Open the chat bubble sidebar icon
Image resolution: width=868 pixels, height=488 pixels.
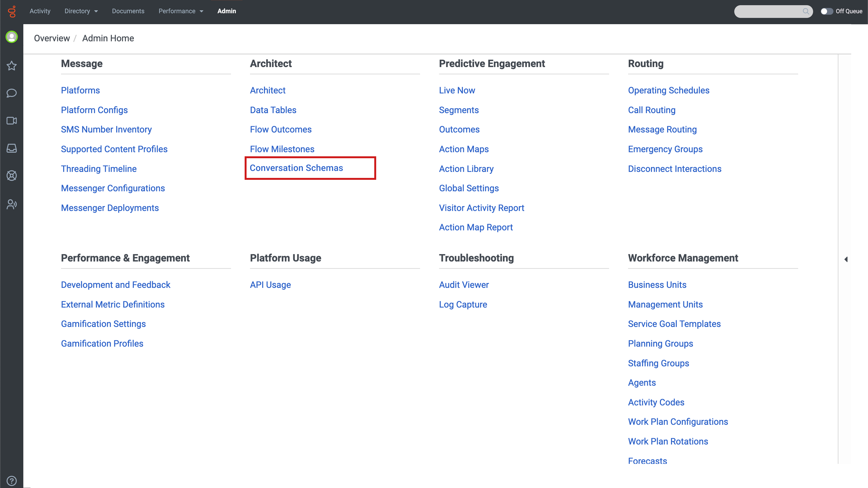pyautogui.click(x=12, y=93)
